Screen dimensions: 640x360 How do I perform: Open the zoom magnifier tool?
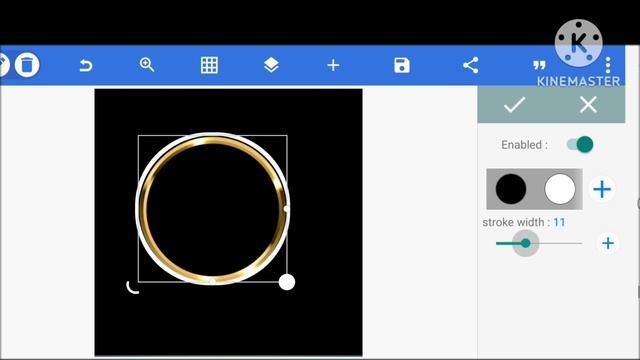147,65
